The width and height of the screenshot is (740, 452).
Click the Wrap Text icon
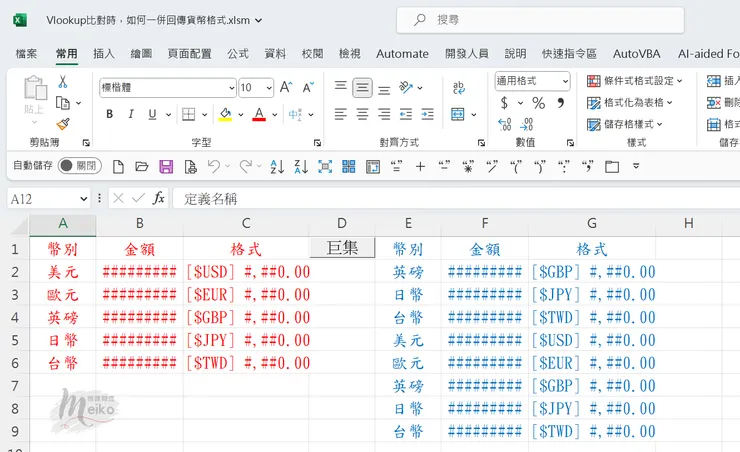coord(458,87)
